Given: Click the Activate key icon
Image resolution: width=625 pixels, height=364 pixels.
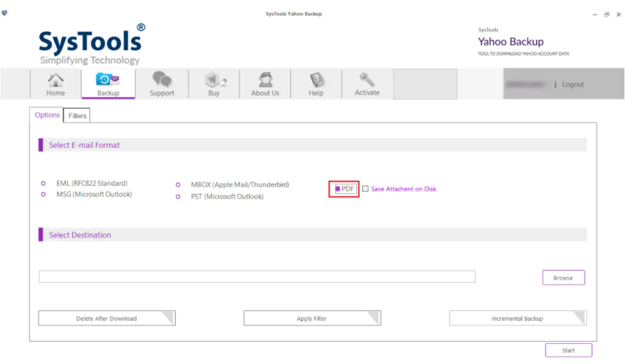Looking at the screenshot, I should [x=367, y=84].
